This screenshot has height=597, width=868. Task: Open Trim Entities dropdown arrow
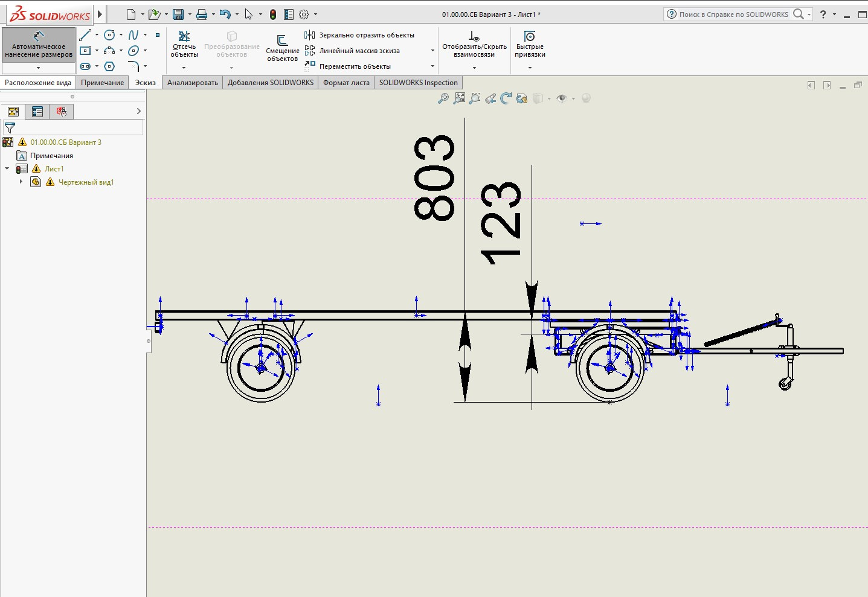[184, 68]
